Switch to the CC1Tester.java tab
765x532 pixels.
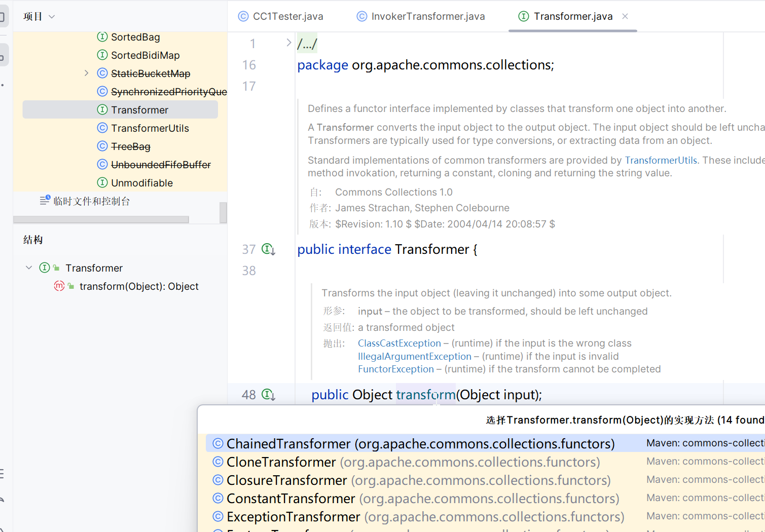click(281, 16)
